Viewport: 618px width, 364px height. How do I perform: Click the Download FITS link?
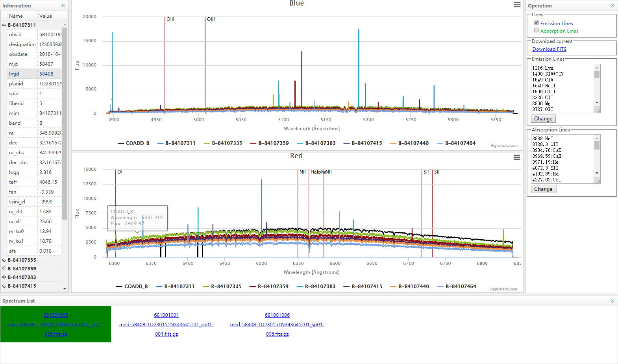coord(549,49)
